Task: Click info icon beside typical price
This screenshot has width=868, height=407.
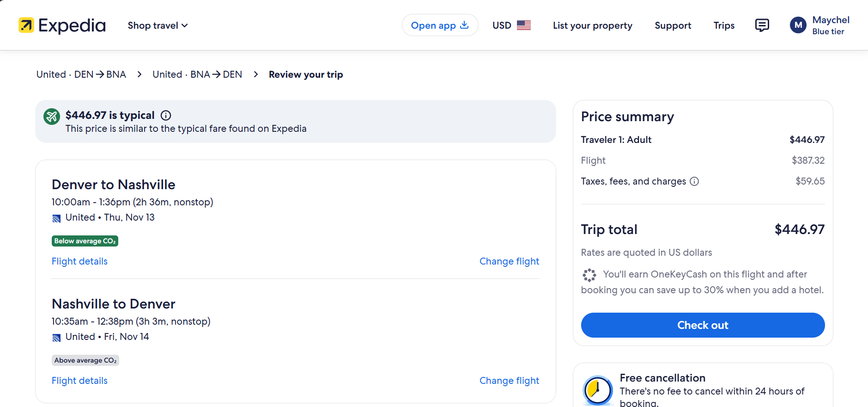Action: click(x=166, y=116)
